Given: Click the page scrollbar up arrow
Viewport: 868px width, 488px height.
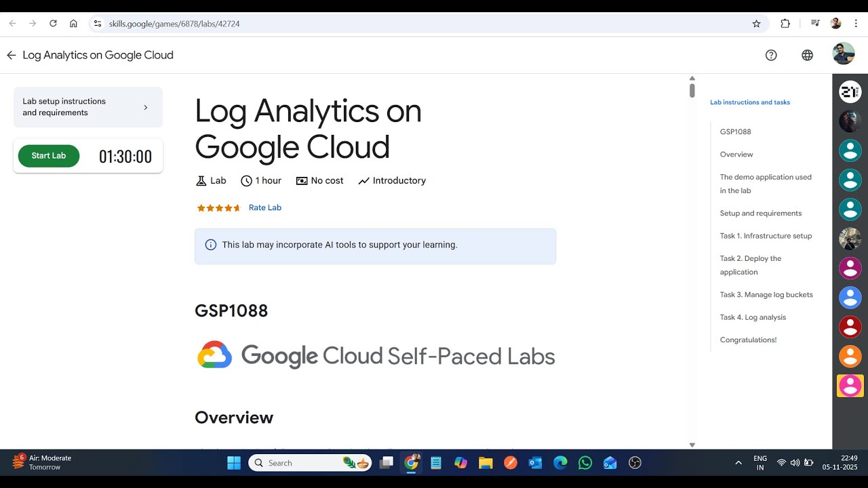Looking at the screenshot, I should tap(692, 79).
